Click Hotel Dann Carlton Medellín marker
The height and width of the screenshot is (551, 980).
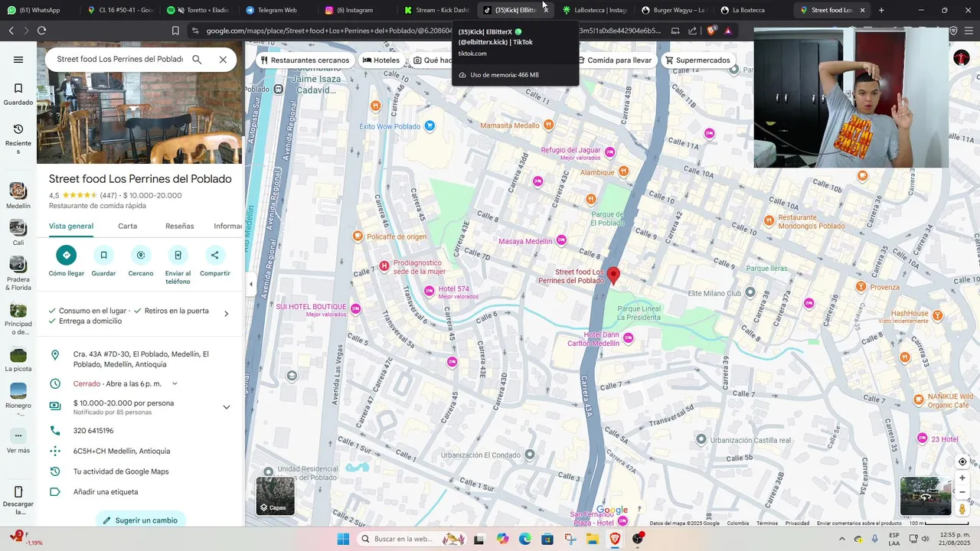pyautogui.click(x=629, y=337)
